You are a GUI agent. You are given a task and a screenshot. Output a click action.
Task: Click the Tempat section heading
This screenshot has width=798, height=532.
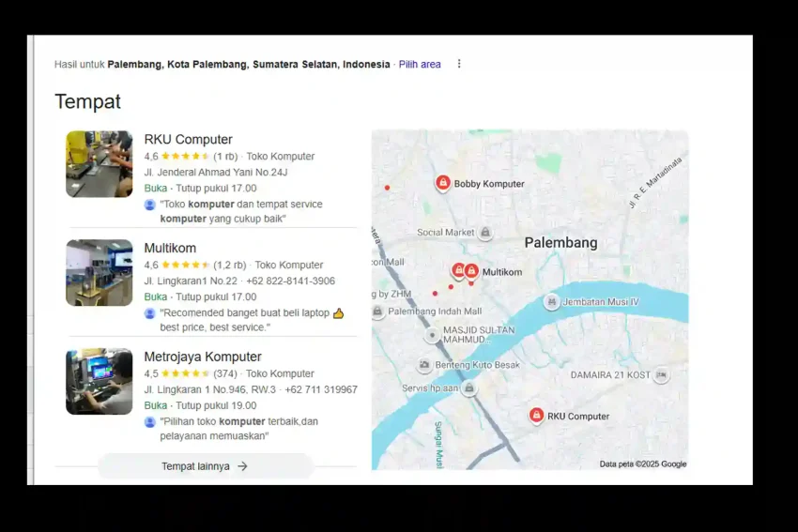(87, 101)
